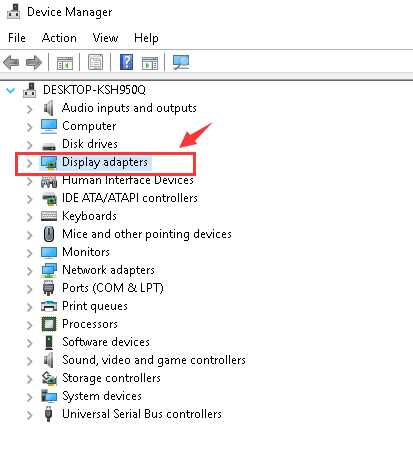Collapse the DESKTOP-KSH950Q root node
The image size is (413, 449).
click(11, 90)
